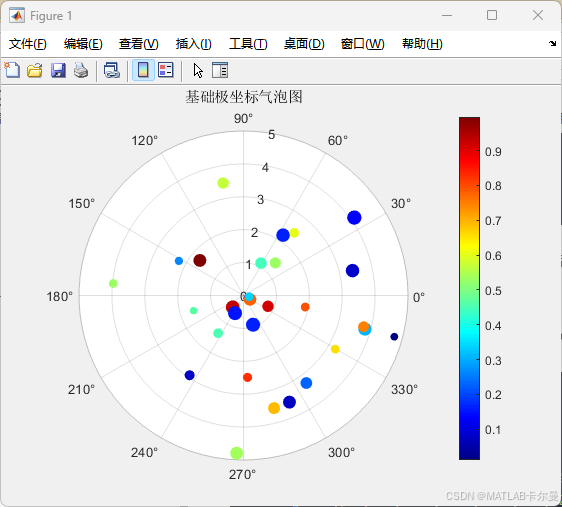Open the 窗口(W) menu

[x=362, y=44]
